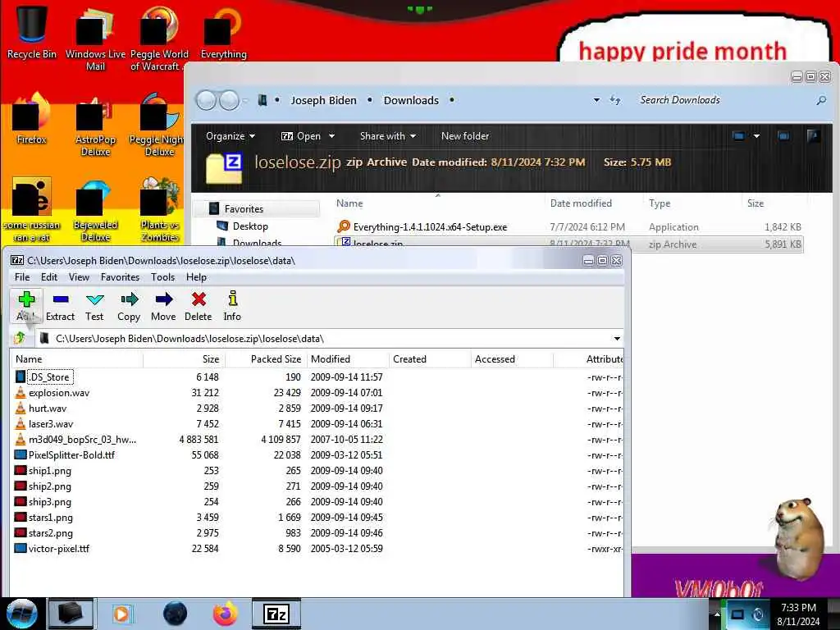The height and width of the screenshot is (630, 840).
Task: Expand the 7-Zip address path dropdown
Action: pos(617,339)
